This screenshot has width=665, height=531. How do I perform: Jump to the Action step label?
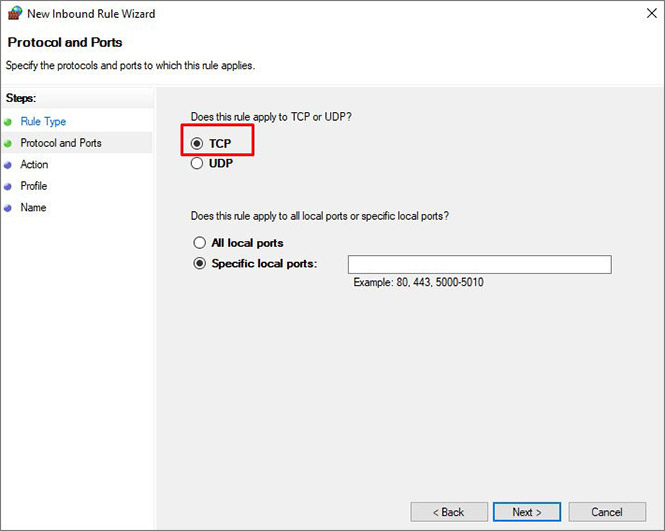[34, 165]
